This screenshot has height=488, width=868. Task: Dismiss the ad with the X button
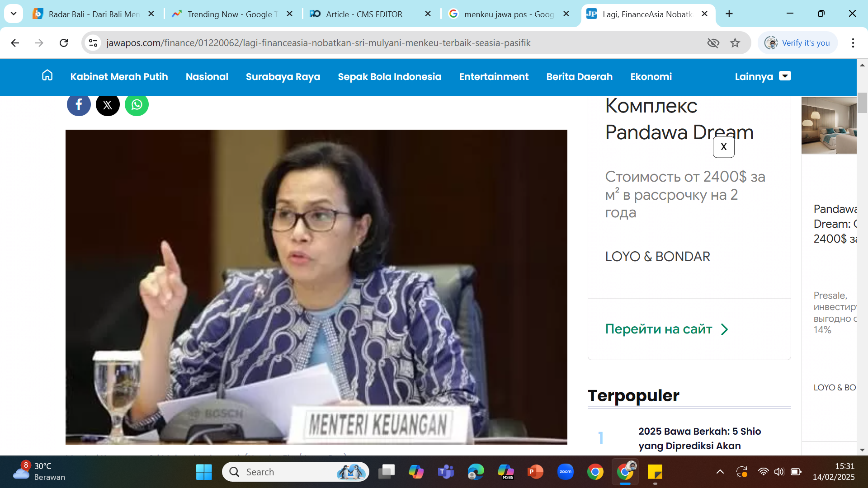tap(723, 147)
